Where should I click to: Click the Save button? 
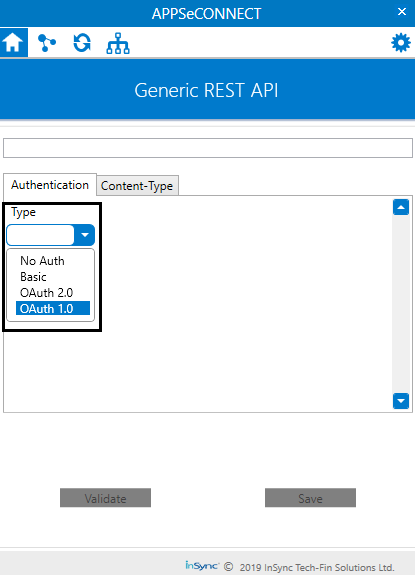click(x=310, y=498)
